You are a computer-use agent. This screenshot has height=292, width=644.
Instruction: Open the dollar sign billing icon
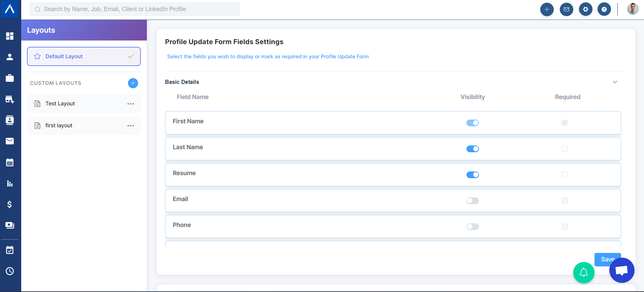(10, 204)
